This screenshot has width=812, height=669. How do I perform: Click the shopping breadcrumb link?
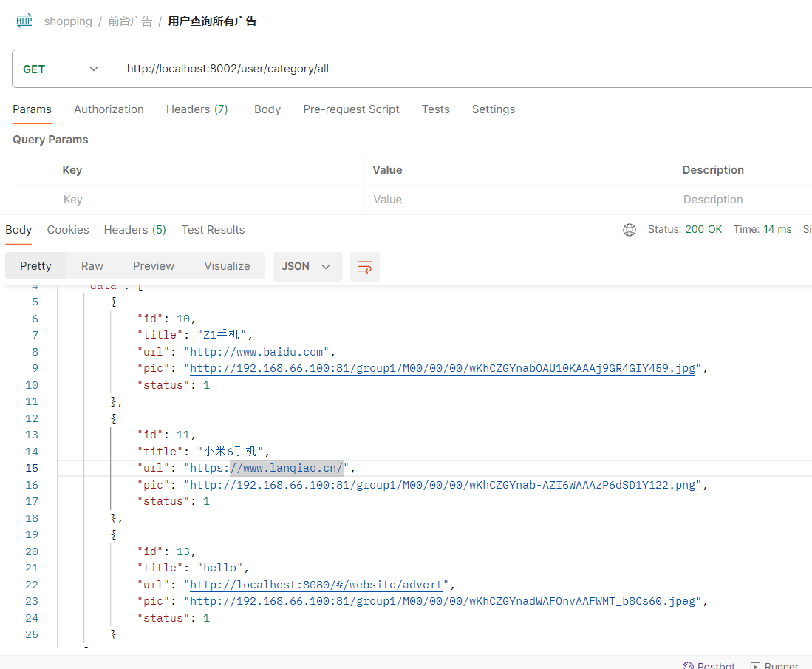tap(68, 21)
